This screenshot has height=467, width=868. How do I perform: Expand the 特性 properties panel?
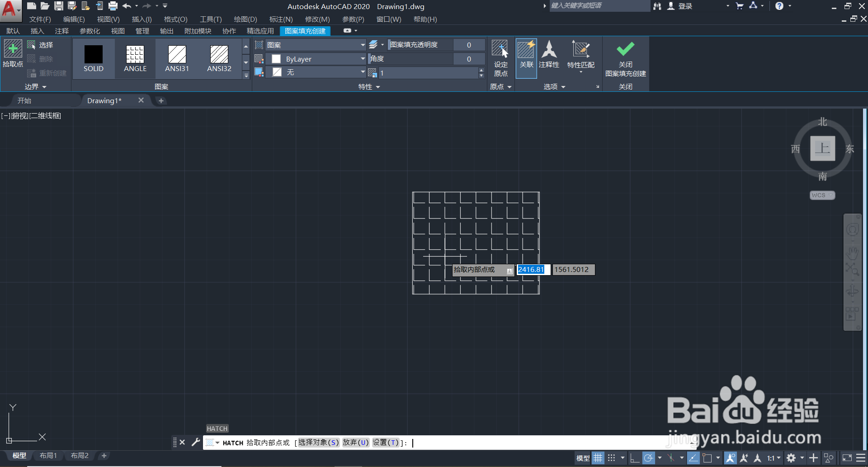pos(369,86)
